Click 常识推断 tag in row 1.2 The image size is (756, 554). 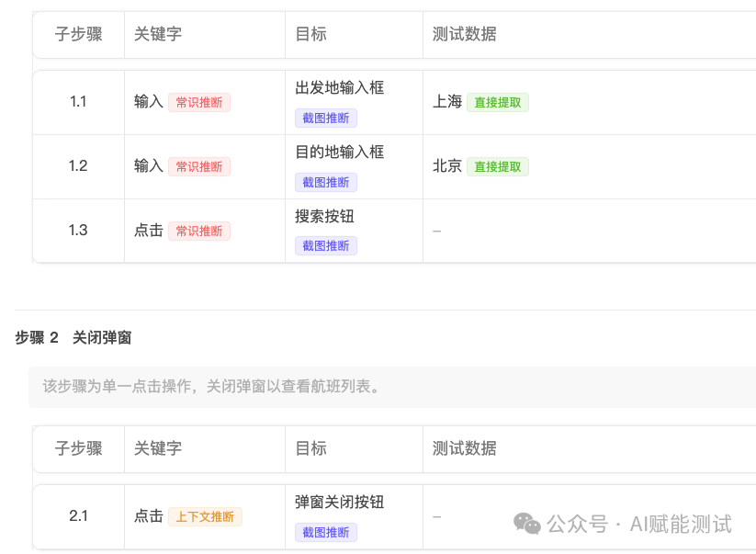click(x=199, y=167)
